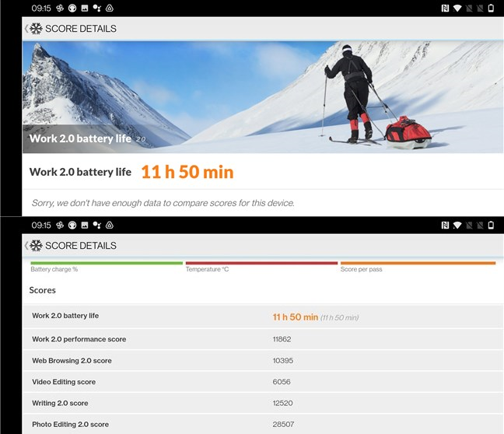This screenshot has height=434, width=504.
Task: Tap the NFC icon in the top status bar
Action: (x=445, y=9)
